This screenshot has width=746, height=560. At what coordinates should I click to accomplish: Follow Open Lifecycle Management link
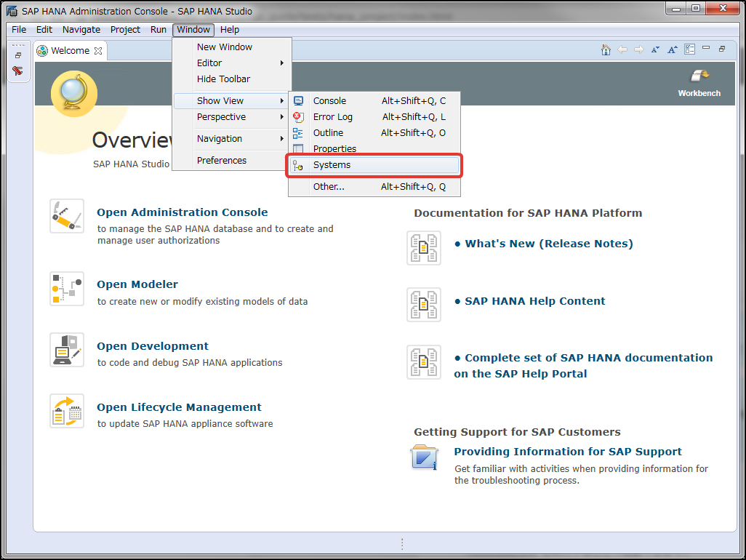click(x=180, y=407)
